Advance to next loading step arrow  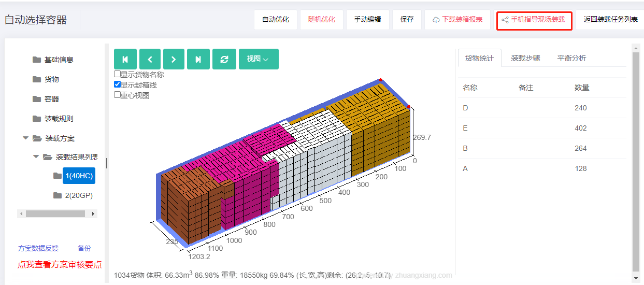pos(174,59)
